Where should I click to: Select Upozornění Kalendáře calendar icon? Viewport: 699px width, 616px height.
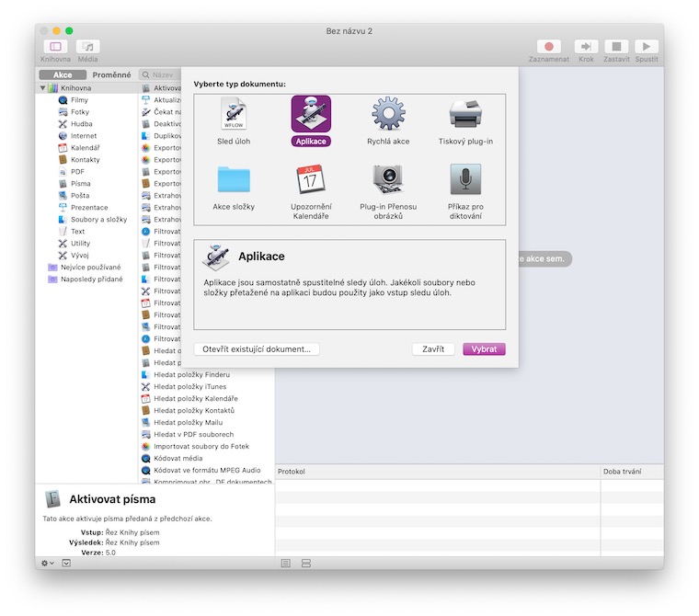click(311, 179)
